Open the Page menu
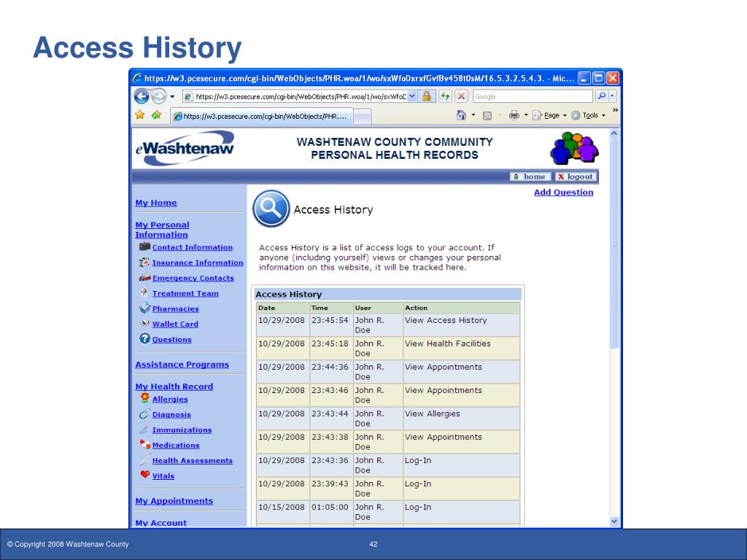This screenshot has height=560, width=747. (549, 115)
